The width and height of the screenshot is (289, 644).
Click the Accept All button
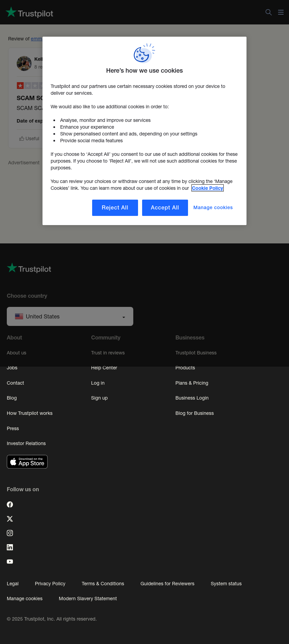pyautogui.click(x=165, y=208)
